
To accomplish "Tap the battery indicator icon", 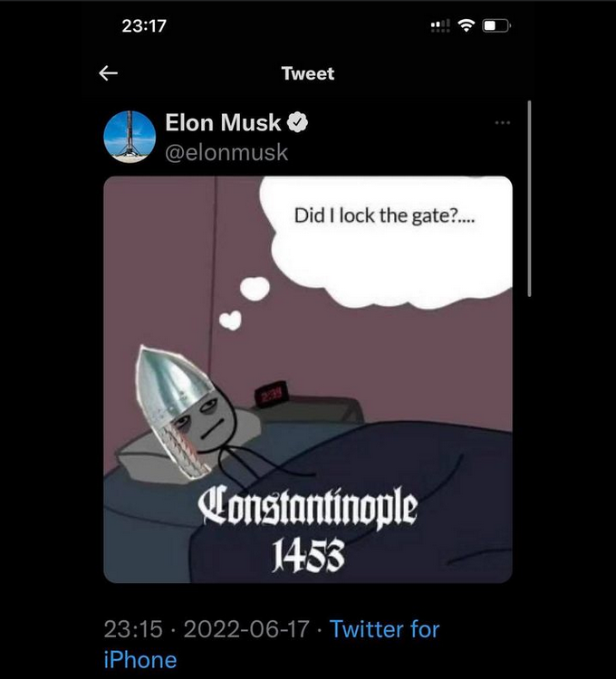I will tap(496, 26).
